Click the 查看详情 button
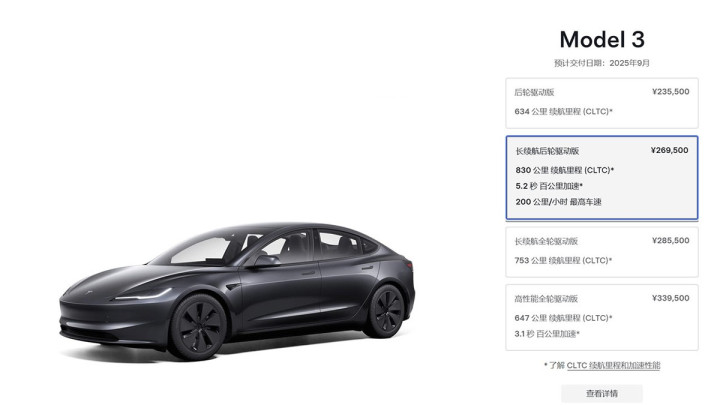The height and width of the screenshot is (405, 720). coord(602,394)
